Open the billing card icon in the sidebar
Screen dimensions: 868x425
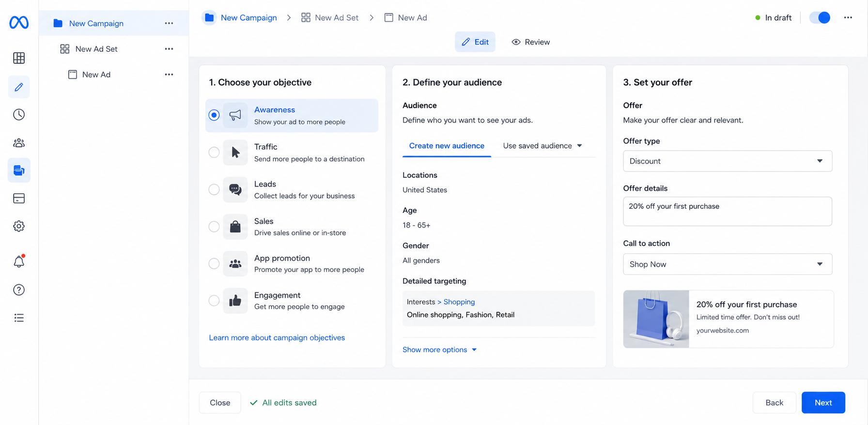tap(19, 198)
